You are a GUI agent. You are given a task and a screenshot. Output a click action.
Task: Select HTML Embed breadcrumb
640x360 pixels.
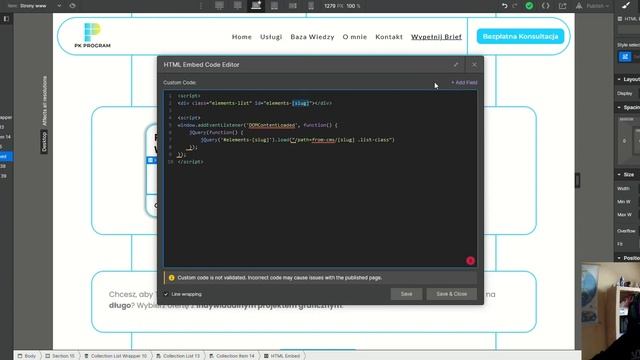[282, 356]
